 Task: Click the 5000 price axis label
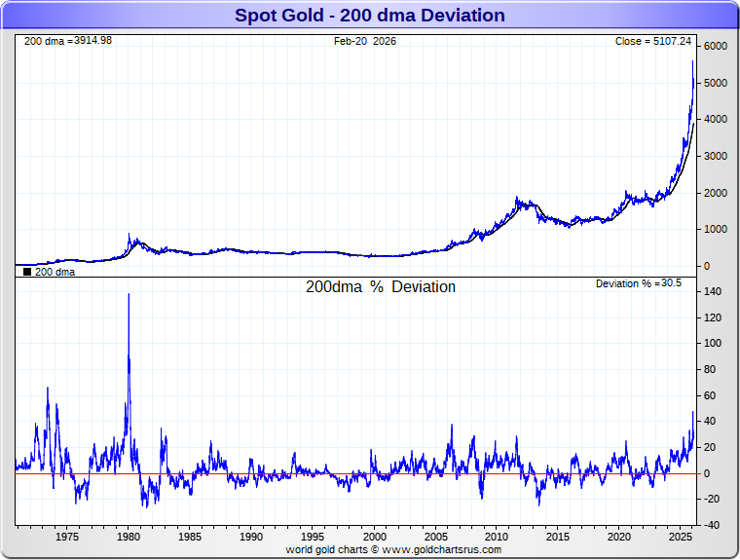tap(716, 84)
